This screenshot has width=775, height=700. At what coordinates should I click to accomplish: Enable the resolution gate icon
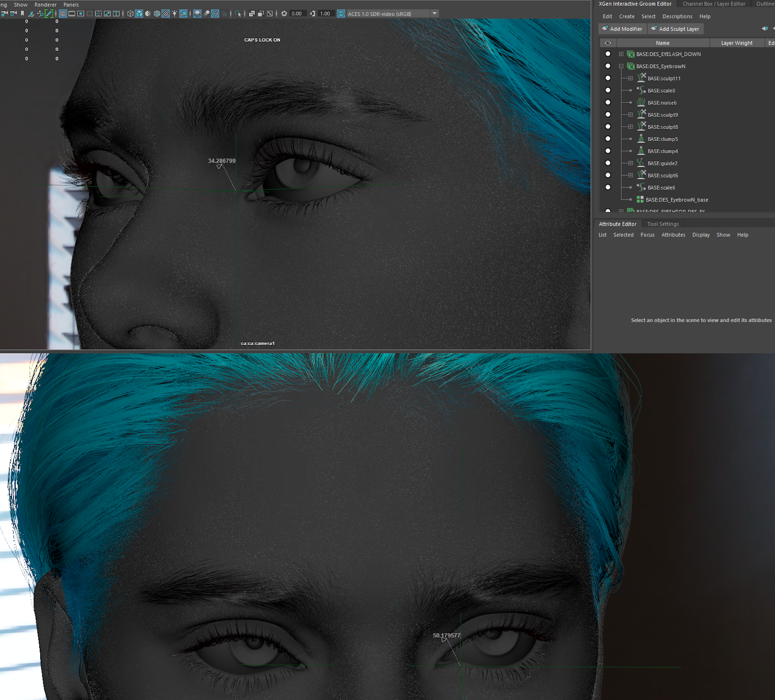tap(81, 14)
